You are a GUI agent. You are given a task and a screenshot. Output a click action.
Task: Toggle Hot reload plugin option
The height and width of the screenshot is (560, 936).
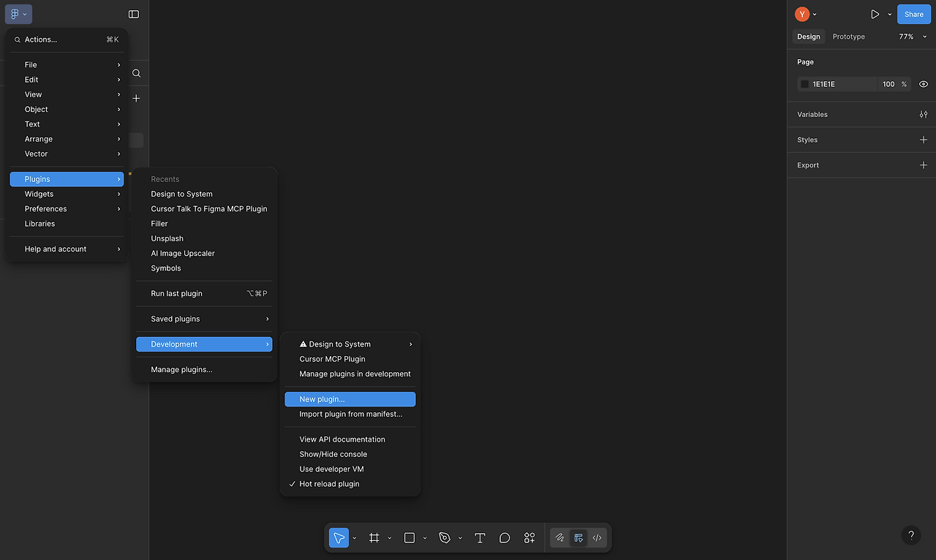[x=350, y=484]
